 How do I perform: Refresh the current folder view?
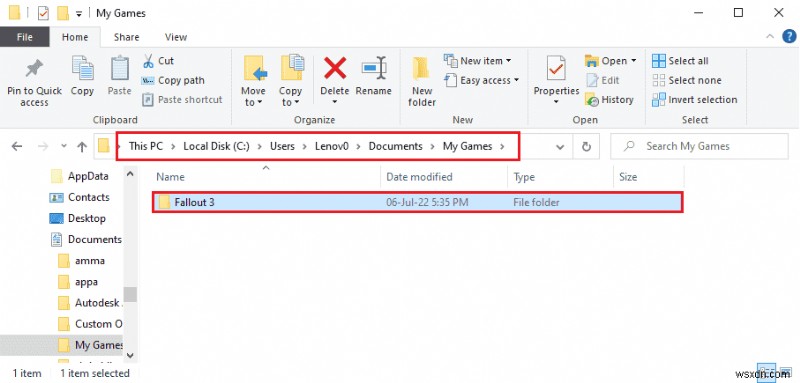pos(586,146)
